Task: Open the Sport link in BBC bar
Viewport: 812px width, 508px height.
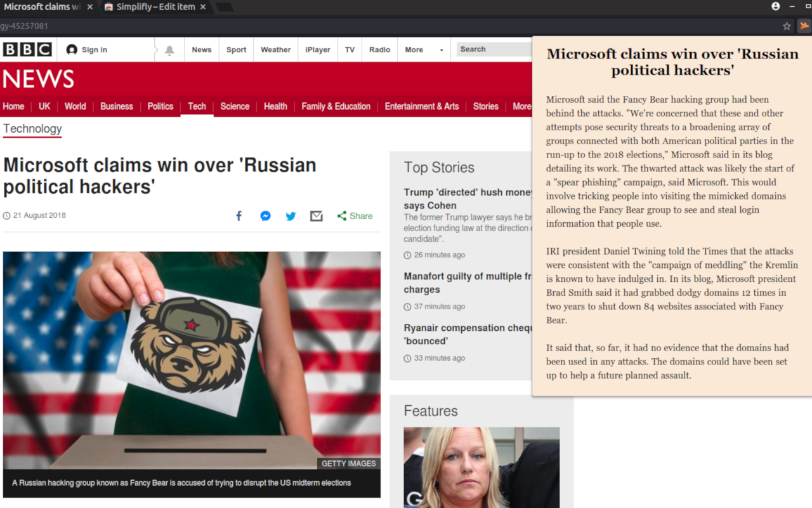Action: pos(236,50)
